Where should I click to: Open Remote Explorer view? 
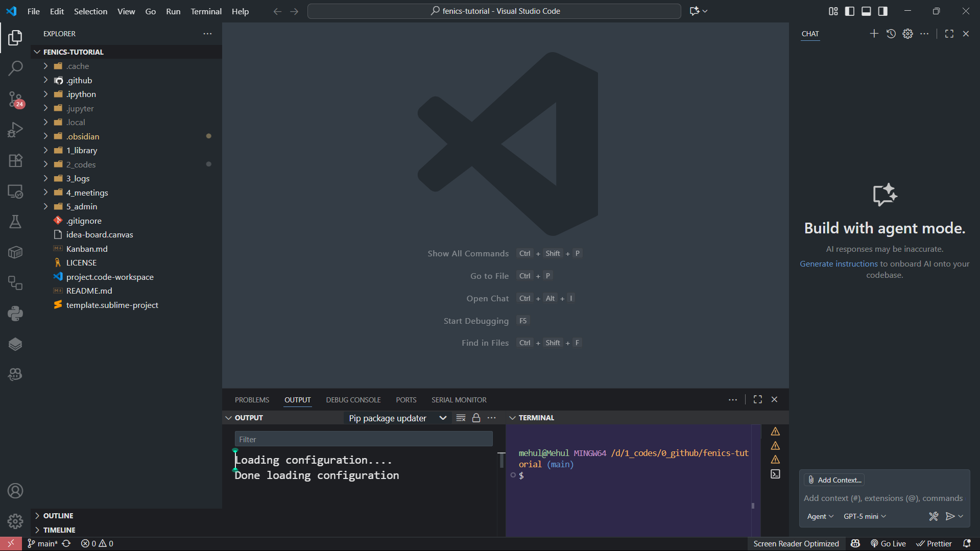15,191
